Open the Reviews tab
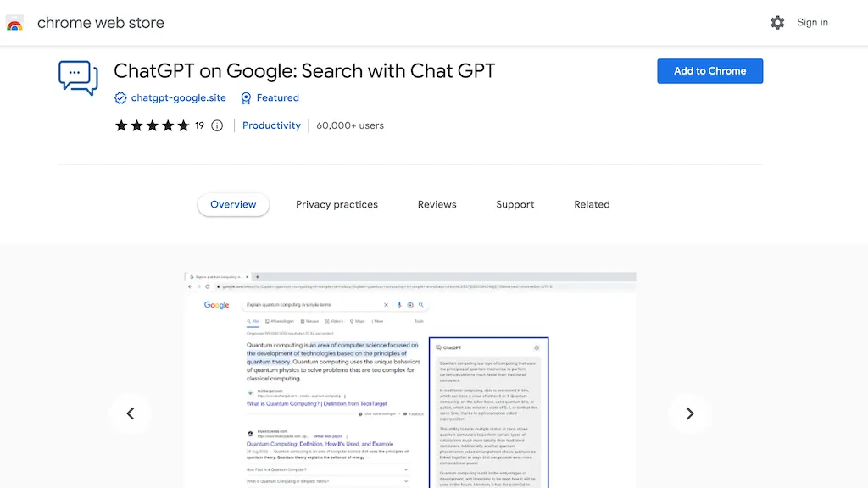 click(x=437, y=204)
